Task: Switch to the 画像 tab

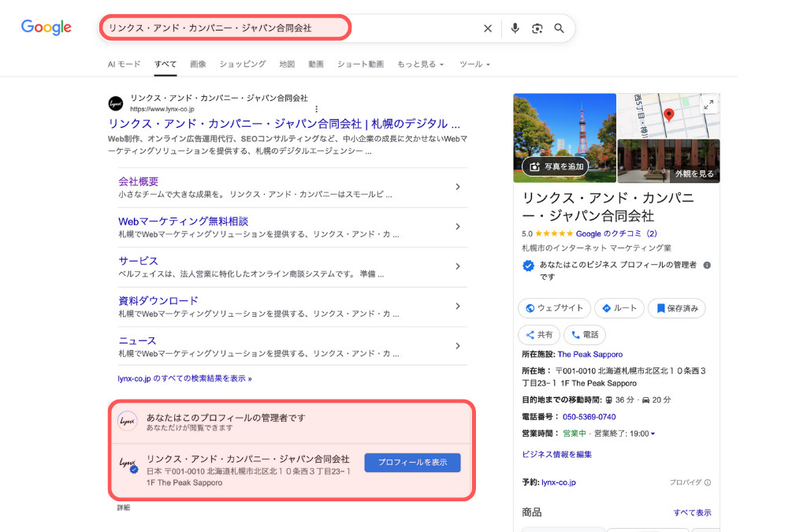Action: (198, 64)
